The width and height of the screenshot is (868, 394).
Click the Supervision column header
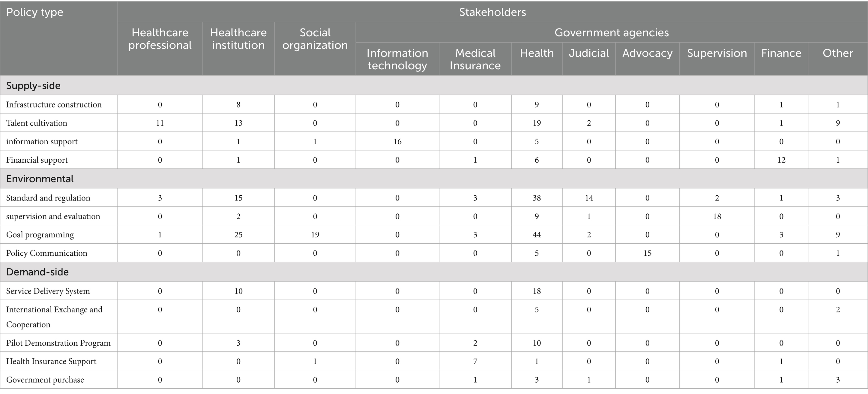[x=717, y=53]
